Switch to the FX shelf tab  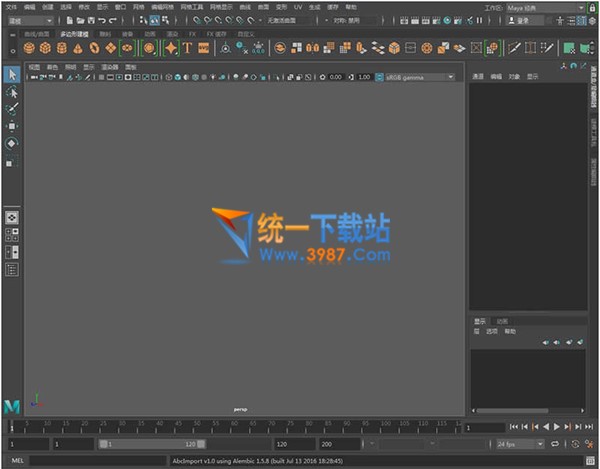click(x=192, y=34)
